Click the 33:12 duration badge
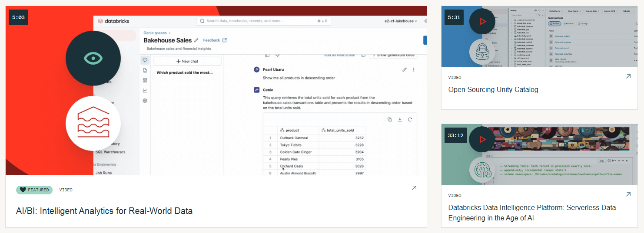The image size is (644, 233). click(455, 135)
